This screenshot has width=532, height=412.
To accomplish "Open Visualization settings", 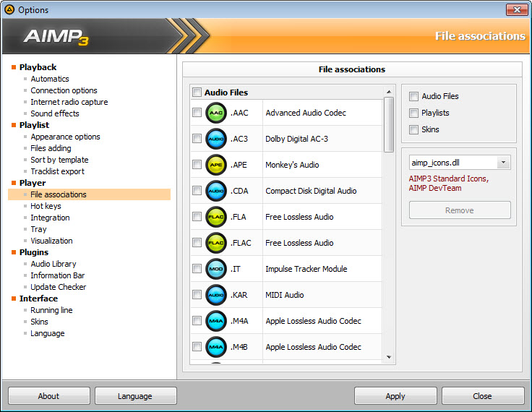I will (x=51, y=241).
